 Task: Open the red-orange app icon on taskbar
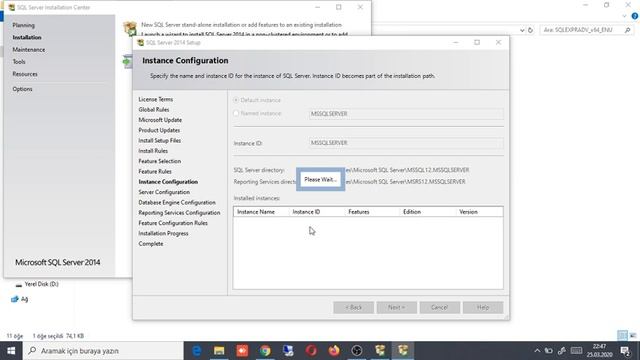click(242, 351)
